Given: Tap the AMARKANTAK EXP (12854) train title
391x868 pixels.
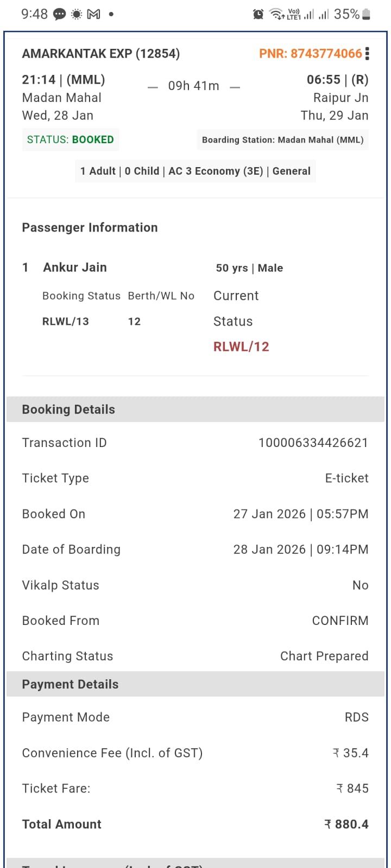Looking at the screenshot, I should [x=101, y=54].
